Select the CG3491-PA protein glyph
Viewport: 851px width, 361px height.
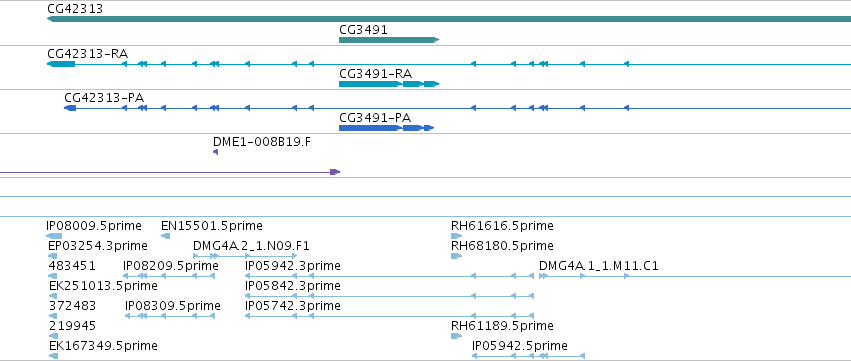(386, 128)
